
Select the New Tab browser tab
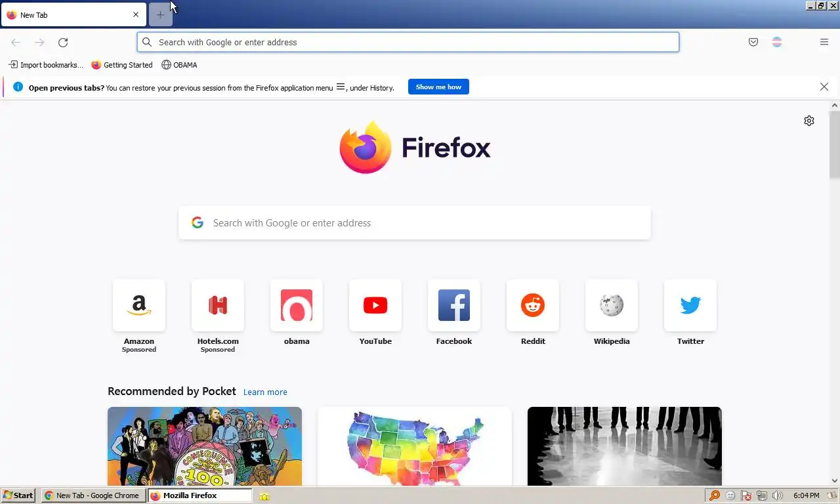pyautogui.click(x=73, y=14)
